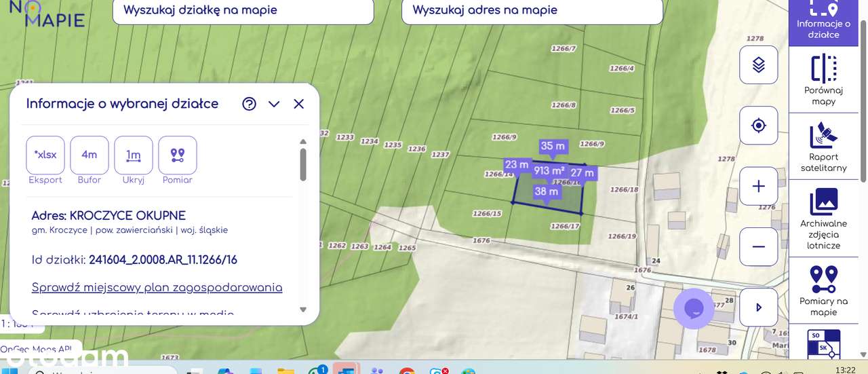Click parcel label 1266/4 on map
The image size is (868, 374).
622,69
